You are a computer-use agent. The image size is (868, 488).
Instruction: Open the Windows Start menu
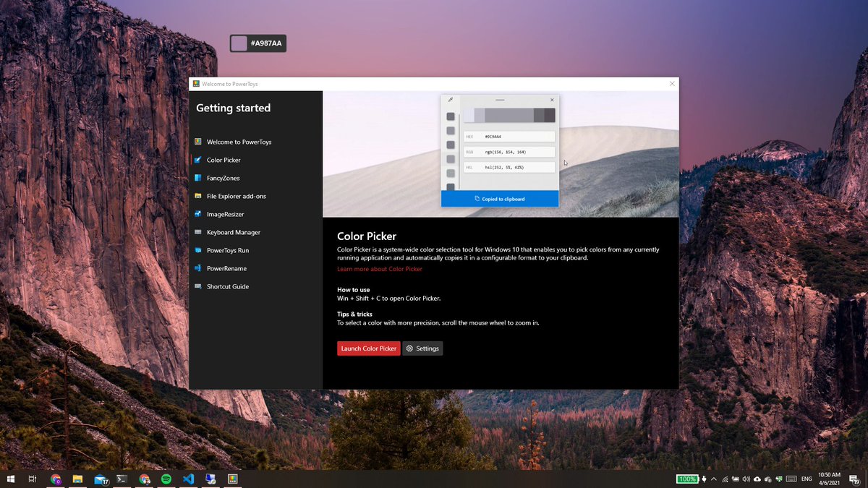[11, 479]
